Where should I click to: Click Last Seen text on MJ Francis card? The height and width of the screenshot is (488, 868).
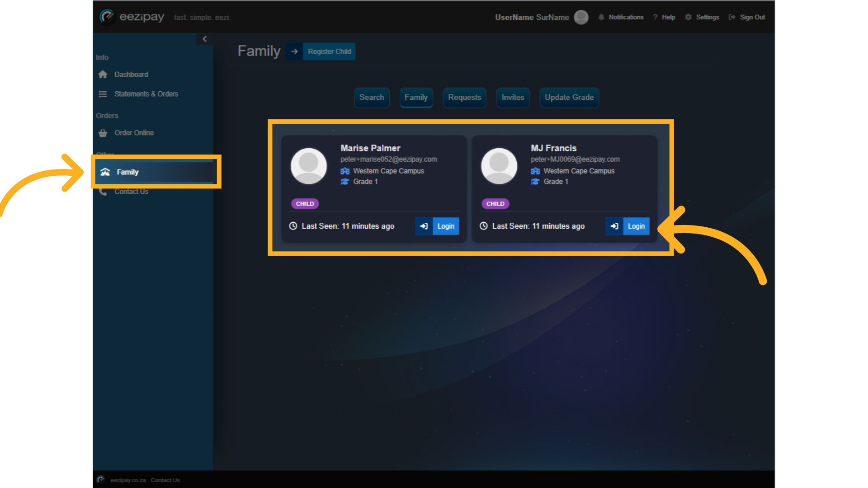point(538,226)
